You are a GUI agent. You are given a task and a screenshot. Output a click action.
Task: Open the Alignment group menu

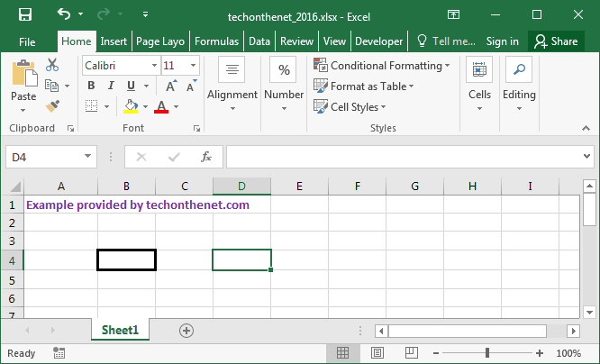(x=232, y=84)
